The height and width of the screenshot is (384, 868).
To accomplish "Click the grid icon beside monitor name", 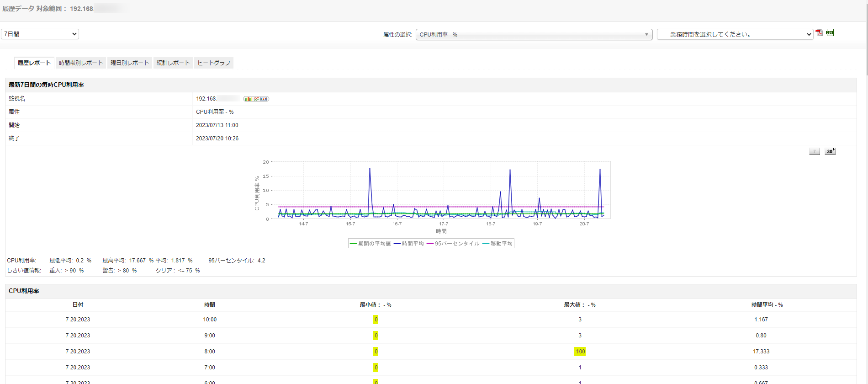I will pyautogui.click(x=264, y=99).
